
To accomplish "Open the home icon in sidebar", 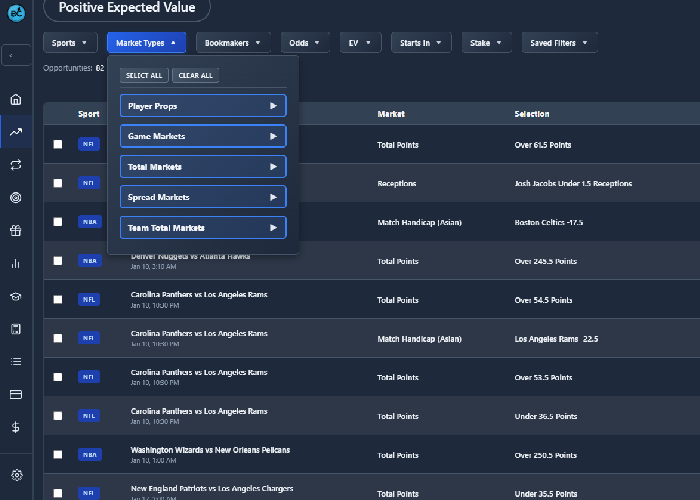I will [16, 100].
